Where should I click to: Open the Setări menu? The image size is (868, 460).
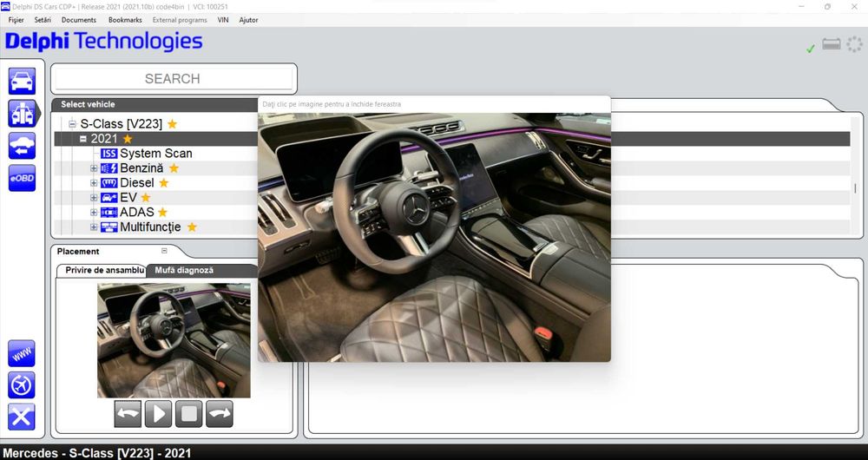click(x=43, y=20)
